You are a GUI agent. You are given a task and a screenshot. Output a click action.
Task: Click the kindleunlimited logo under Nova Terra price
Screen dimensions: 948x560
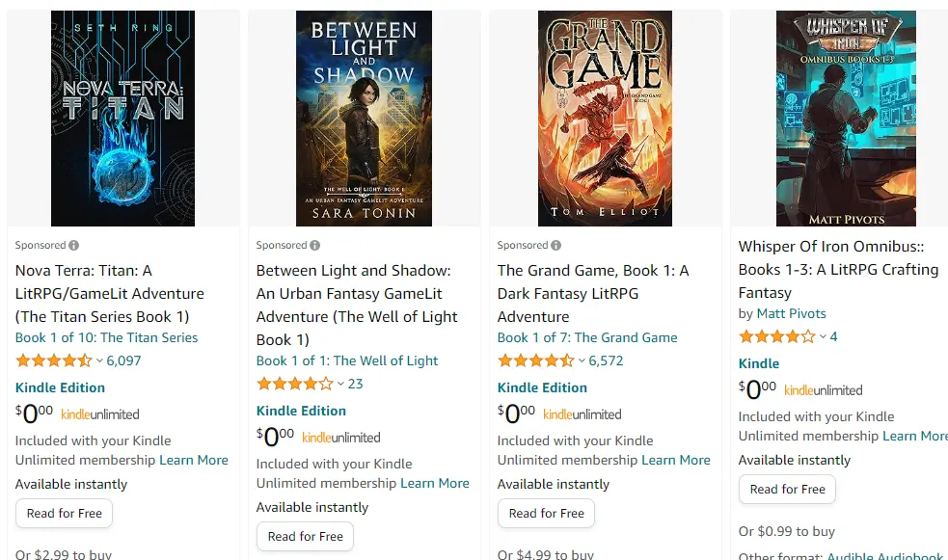click(x=100, y=414)
